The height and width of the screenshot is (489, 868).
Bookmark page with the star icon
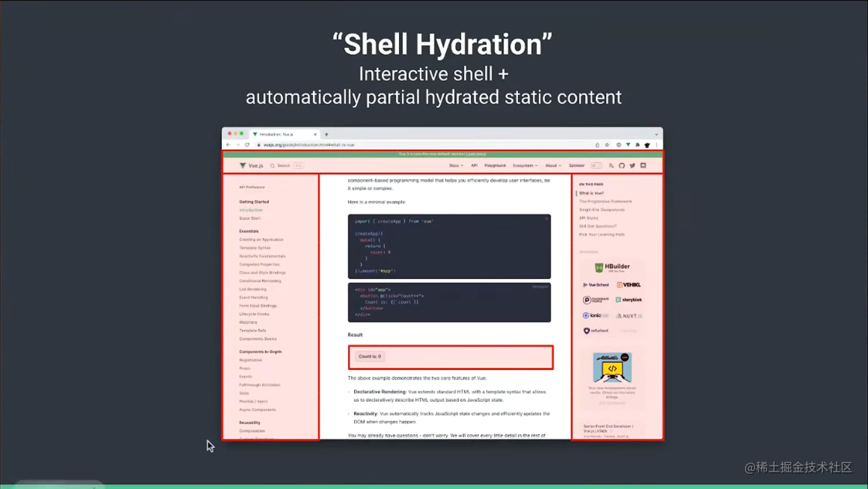click(607, 144)
